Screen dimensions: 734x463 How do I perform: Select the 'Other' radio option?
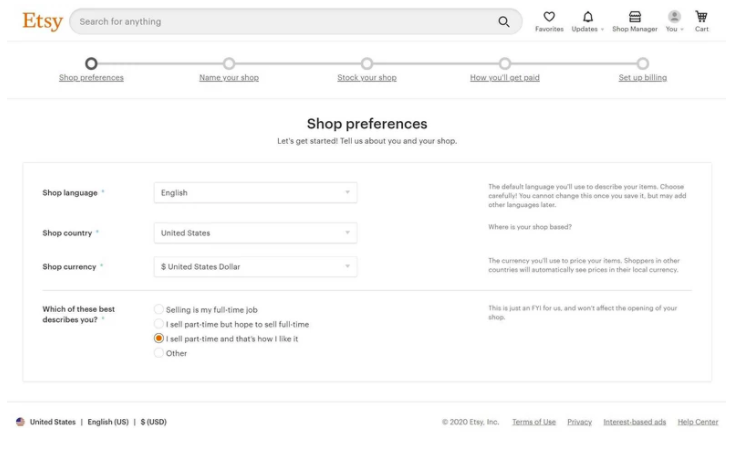(159, 353)
